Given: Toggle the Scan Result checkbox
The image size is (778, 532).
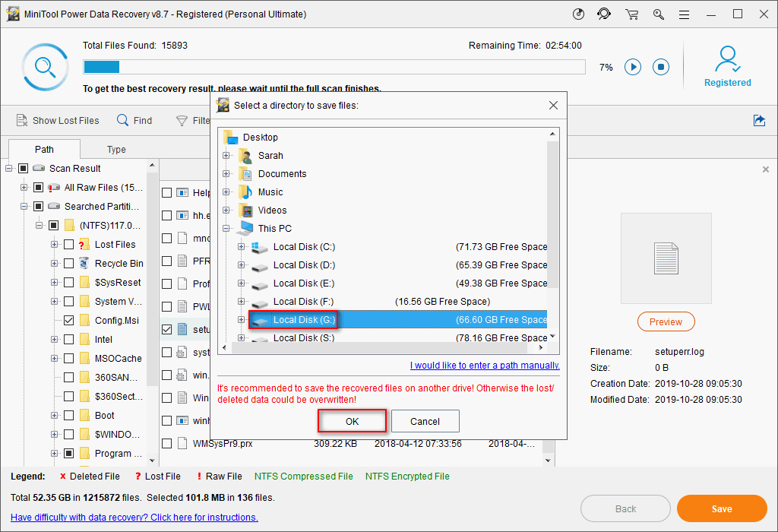Looking at the screenshot, I should point(23,168).
